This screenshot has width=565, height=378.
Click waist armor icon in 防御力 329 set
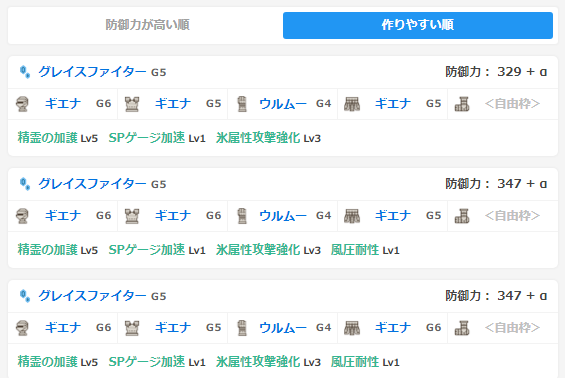pyautogui.click(x=352, y=104)
